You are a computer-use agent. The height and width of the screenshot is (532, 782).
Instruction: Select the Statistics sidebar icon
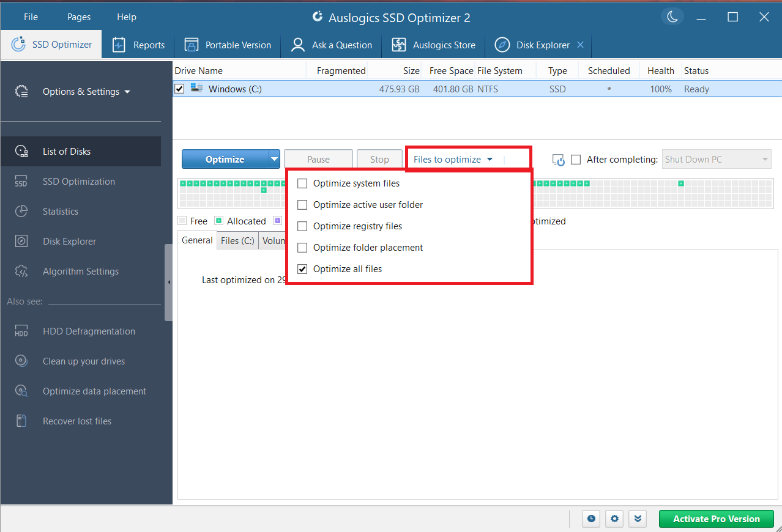21,211
